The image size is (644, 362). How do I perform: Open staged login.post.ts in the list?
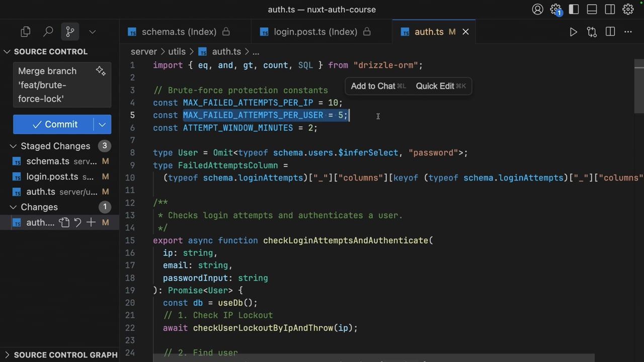click(x=60, y=176)
